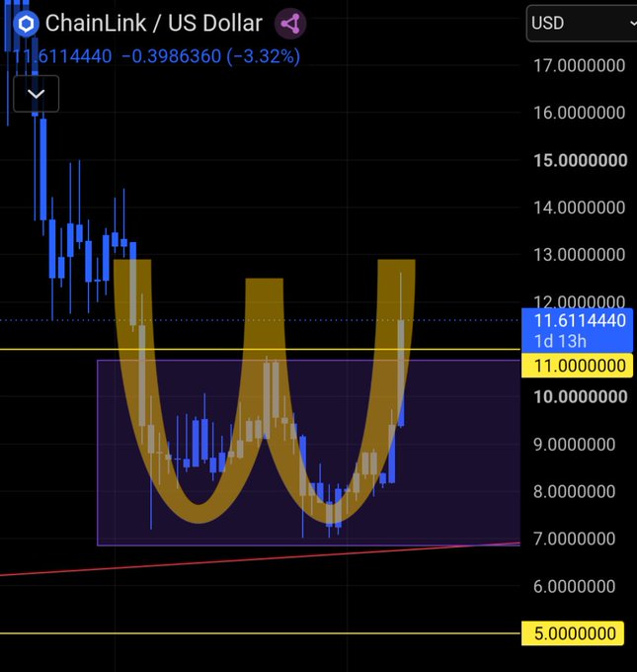Click the 10.0000000 price scale value
637x672 pixels.
(x=580, y=397)
